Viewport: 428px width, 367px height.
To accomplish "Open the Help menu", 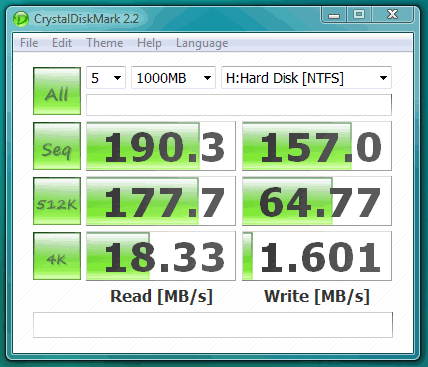I will pyautogui.click(x=149, y=43).
